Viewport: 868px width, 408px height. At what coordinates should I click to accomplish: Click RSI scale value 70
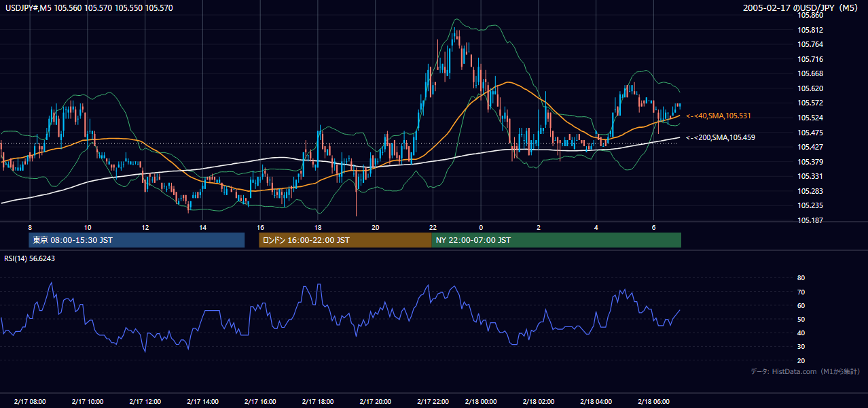[801, 292]
